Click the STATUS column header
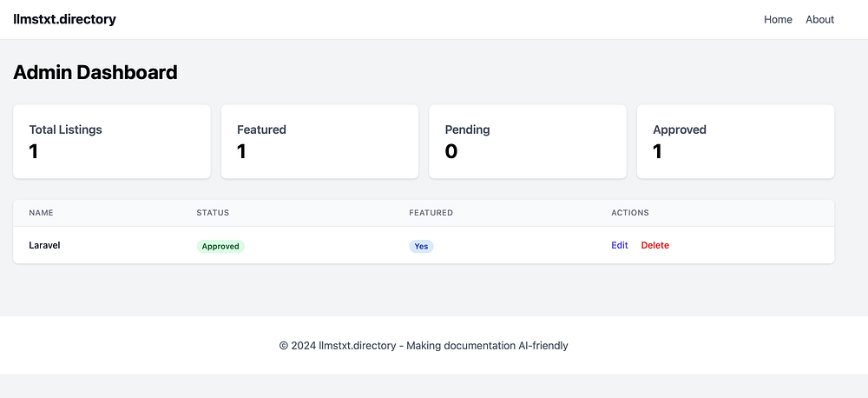 213,213
